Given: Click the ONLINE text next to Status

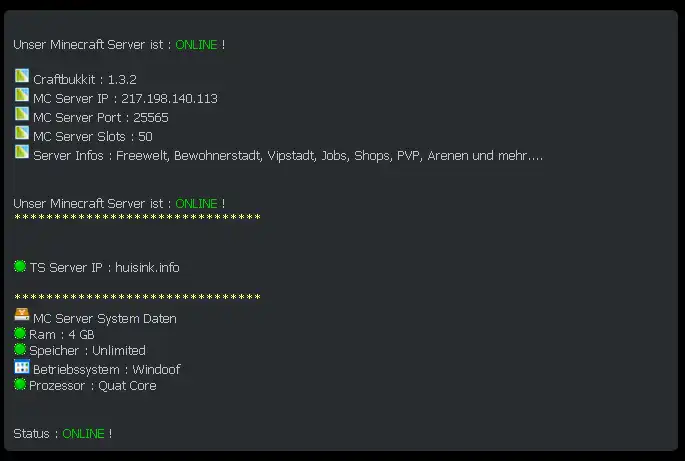Looking at the screenshot, I should pos(83,434).
